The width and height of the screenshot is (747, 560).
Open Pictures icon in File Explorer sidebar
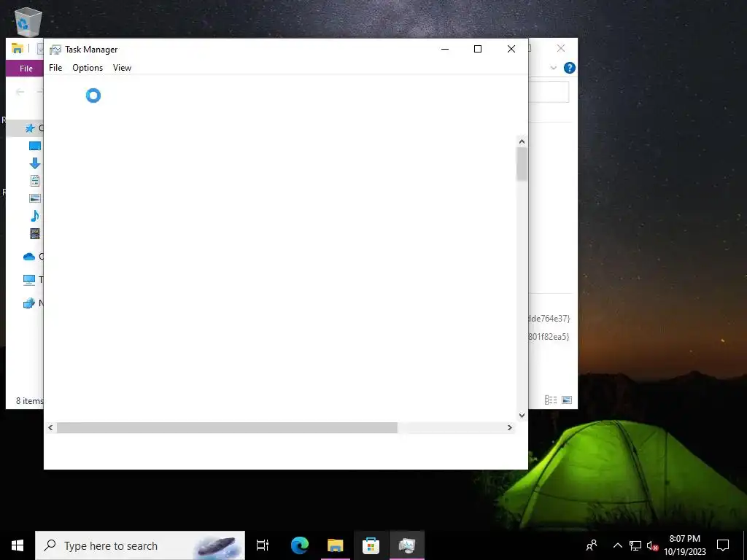(35, 198)
